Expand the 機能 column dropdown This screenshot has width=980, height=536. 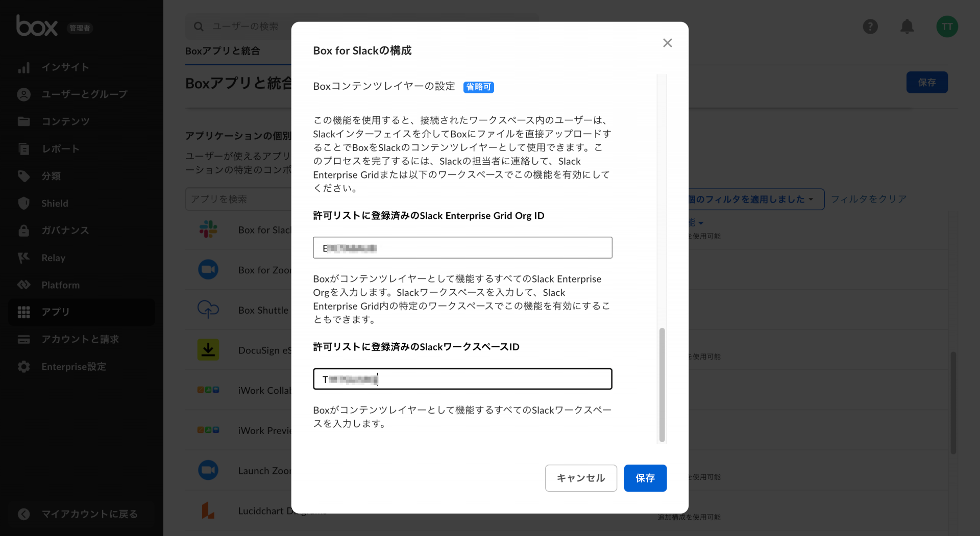[x=694, y=222]
